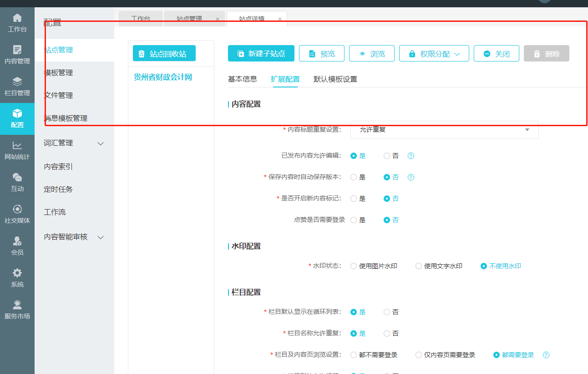Select 否 for 已发布内容允许编辑
Screen dimensions: 588x374
point(387,156)
